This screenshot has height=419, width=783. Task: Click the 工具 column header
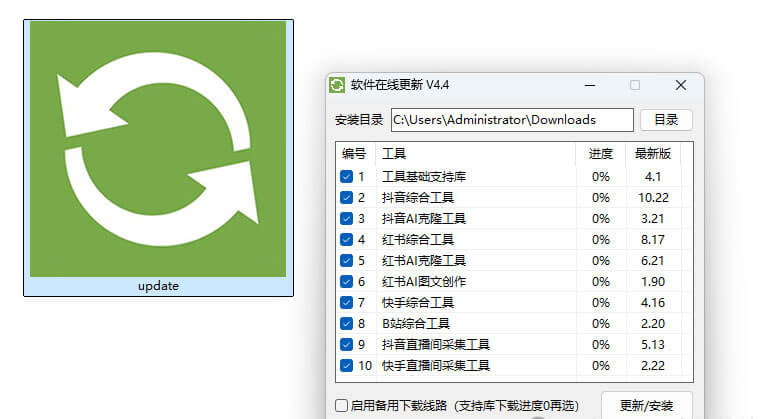[x=394, y=154]
